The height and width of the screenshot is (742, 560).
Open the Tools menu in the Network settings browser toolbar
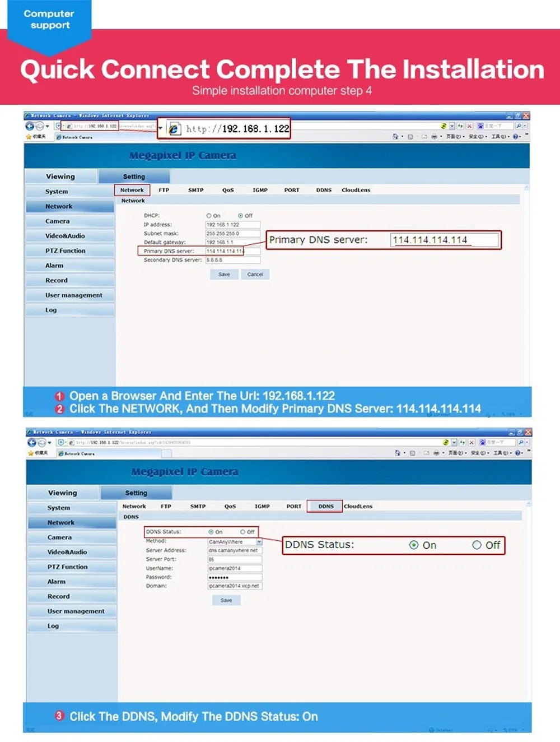500,136
